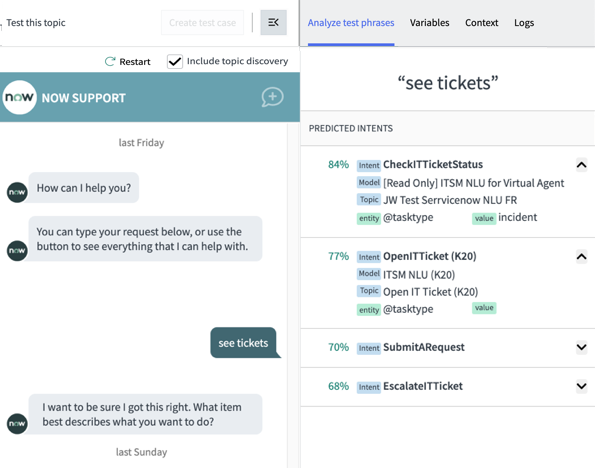This screenshot has width=595, height=468.
Task: Click the Restart text link
Action: pyautogui.click(x=135, y=61)
